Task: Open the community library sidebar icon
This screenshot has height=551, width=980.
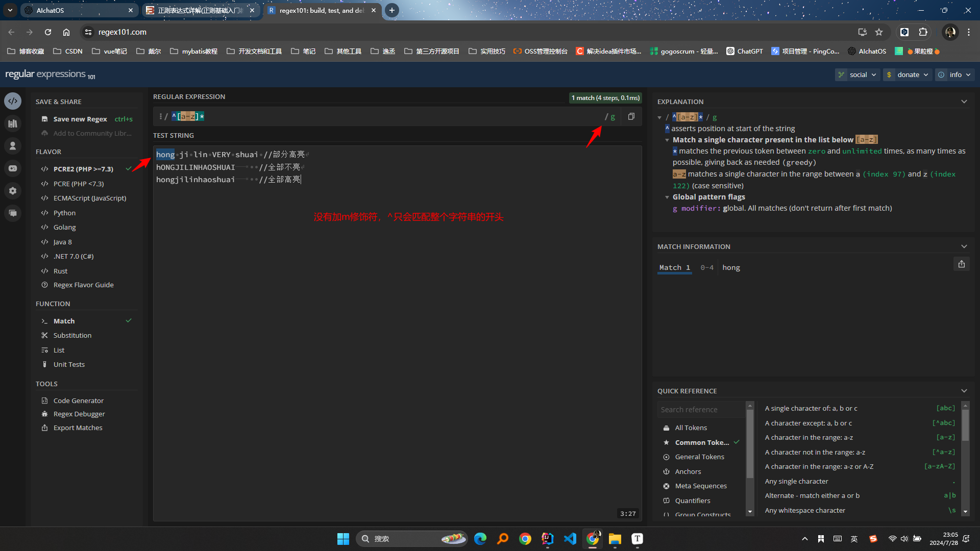Action: [13, 123]
